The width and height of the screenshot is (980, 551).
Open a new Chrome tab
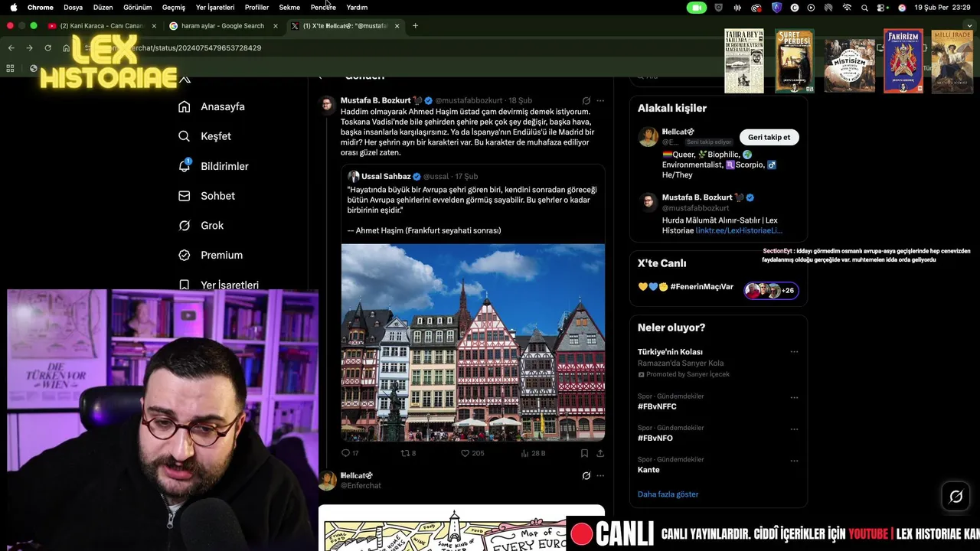click(x=416, y=25)
